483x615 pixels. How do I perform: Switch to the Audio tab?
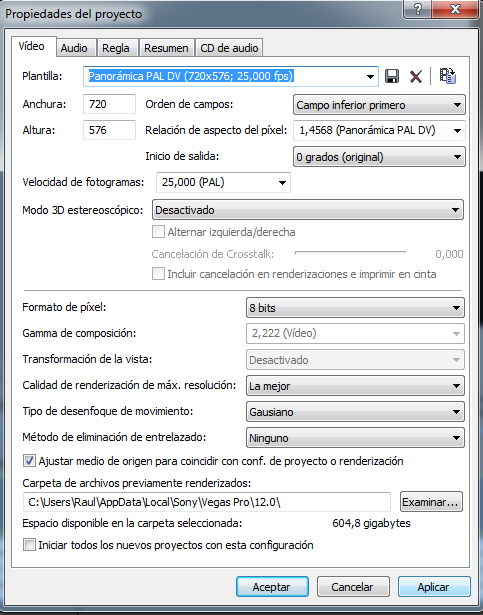pos(74,48)
